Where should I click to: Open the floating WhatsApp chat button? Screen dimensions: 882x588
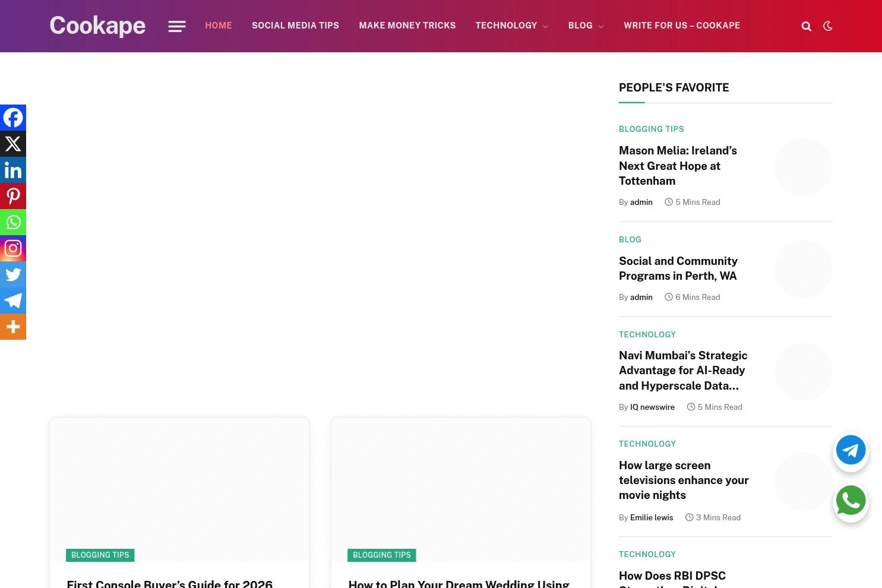[851, 502]
